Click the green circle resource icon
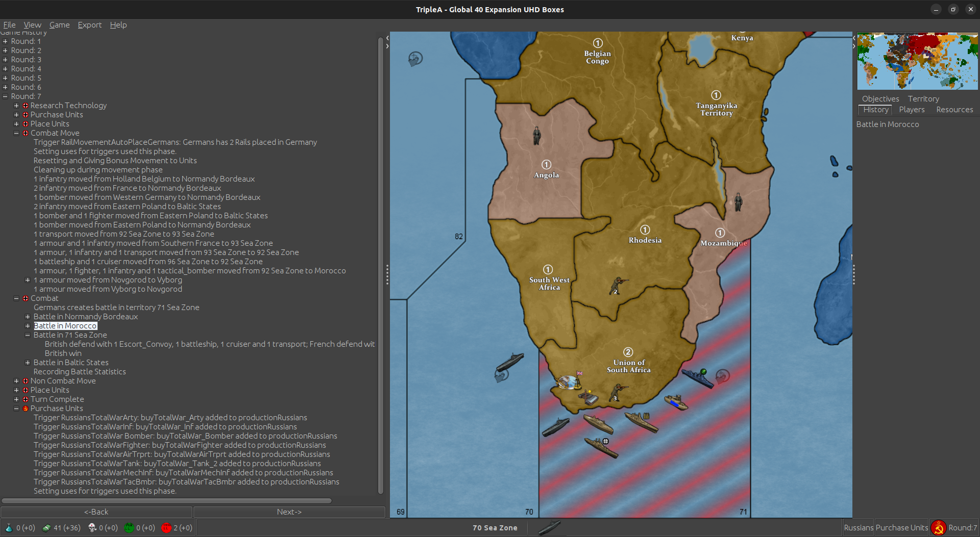The height and width of the screenshot is (537, 980). pos(129,528)
